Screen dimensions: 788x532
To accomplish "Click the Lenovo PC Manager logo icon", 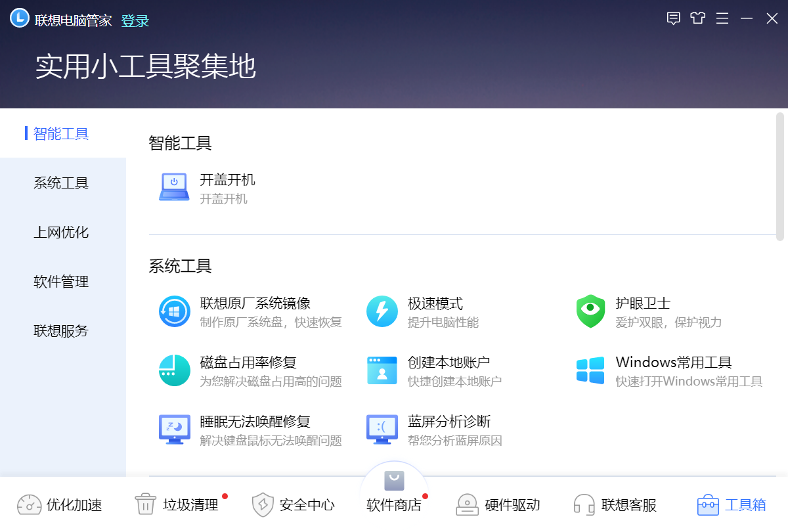I will tap(20, 18).
